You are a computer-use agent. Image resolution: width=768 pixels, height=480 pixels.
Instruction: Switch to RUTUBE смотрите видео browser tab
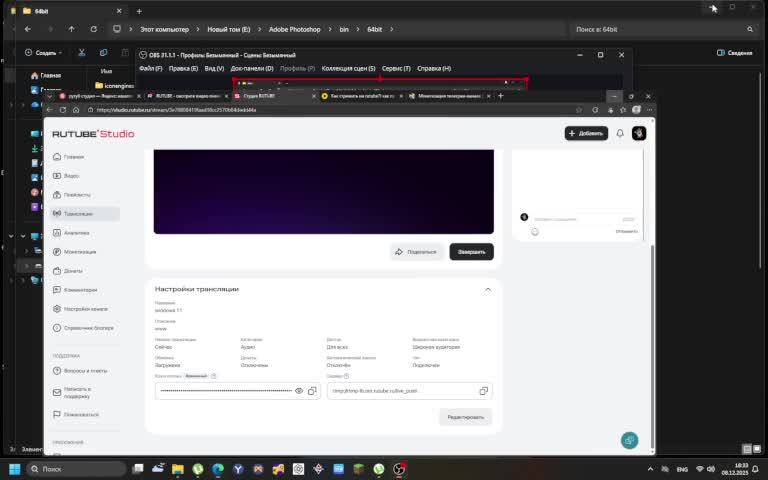(x=187, y=96)
